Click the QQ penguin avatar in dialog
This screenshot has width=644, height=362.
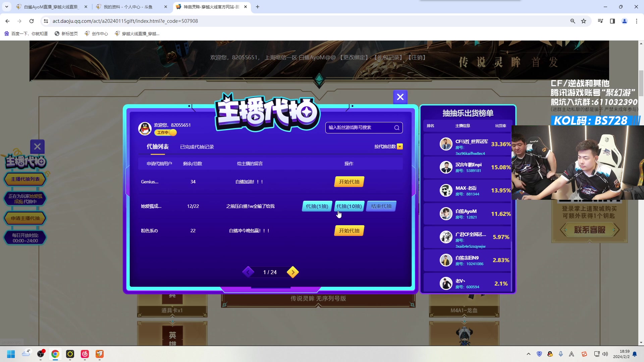[145, 129]
